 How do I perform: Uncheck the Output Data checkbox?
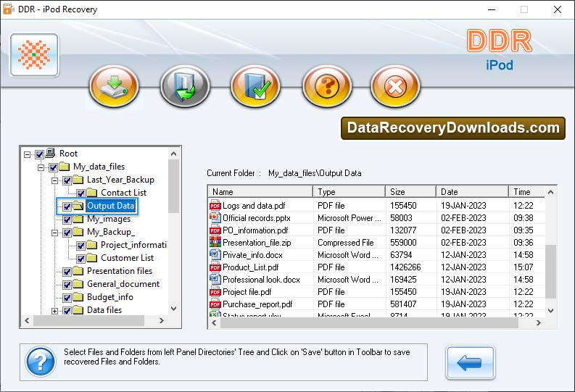(x=67, y=207)
